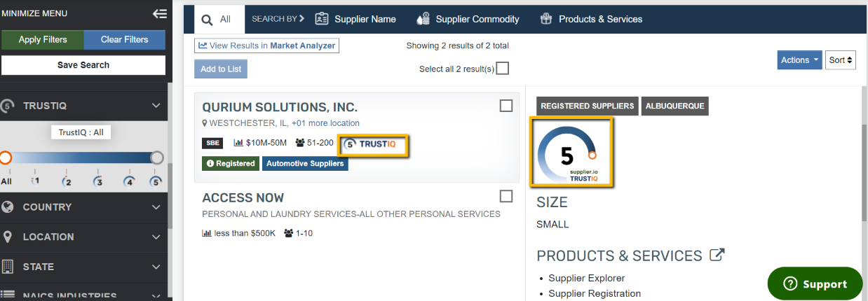
Task: Click TrustIQ slider mark 1
Action: tap(36, 181)
